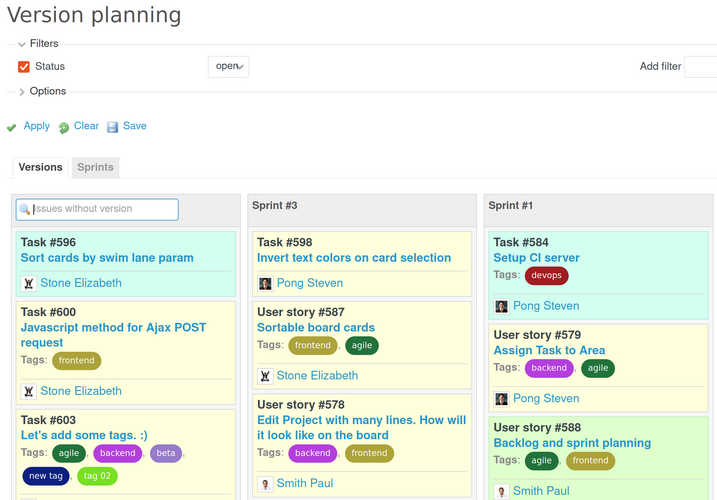717x500 pixels.
Task: Click the purple beta tag on Task #603
Action: [x=165, y=453]
